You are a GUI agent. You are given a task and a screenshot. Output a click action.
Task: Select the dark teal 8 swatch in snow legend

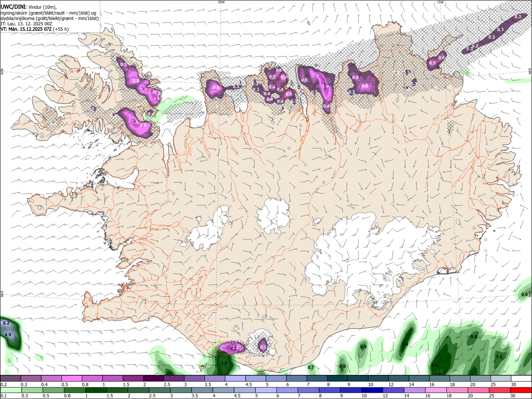[x=337, y=379]
